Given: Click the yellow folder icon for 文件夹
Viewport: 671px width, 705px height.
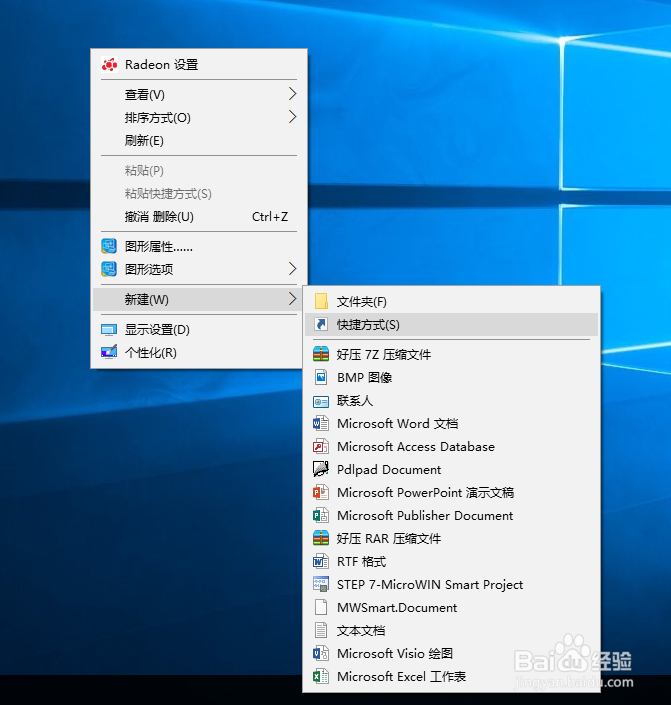Looking at the screenshot, I should [x=321, y=301].
